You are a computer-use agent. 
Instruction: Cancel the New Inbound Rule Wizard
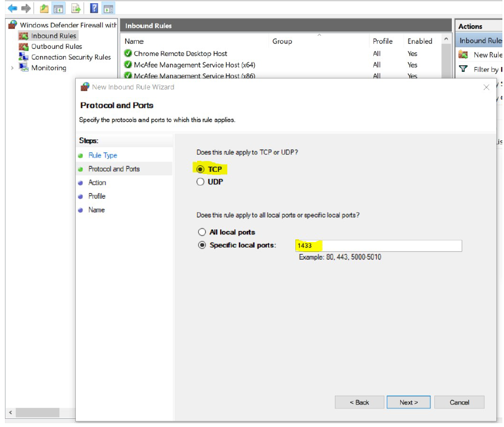[460, 402]
